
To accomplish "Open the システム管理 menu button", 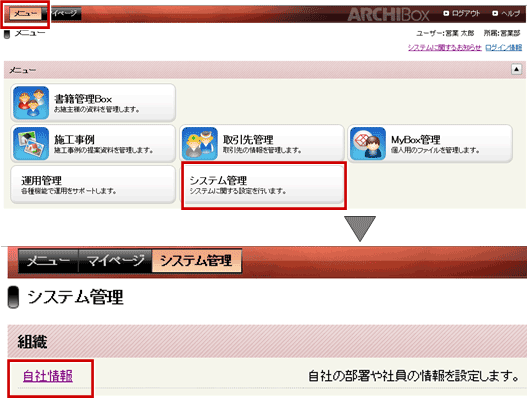I will 263,185.
